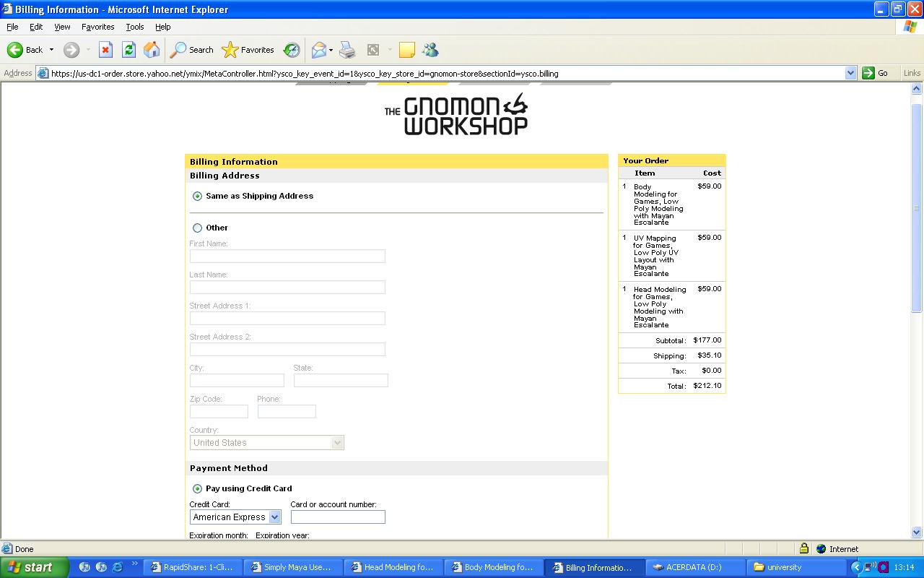
Task: Open the Search toolbar button
Action: (192, 50)
